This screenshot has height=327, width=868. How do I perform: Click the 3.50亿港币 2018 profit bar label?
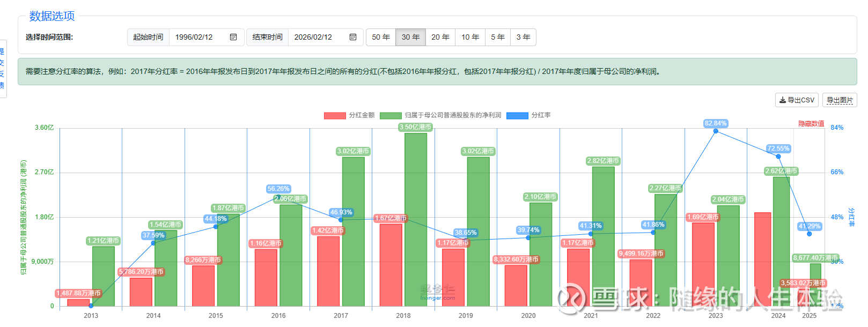[416, 127]
